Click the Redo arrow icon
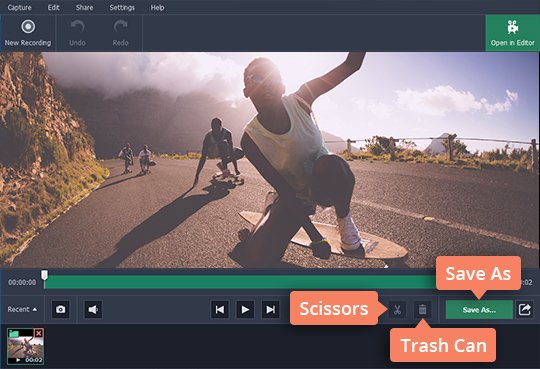540x369 pixels. (x=120, y=27)
